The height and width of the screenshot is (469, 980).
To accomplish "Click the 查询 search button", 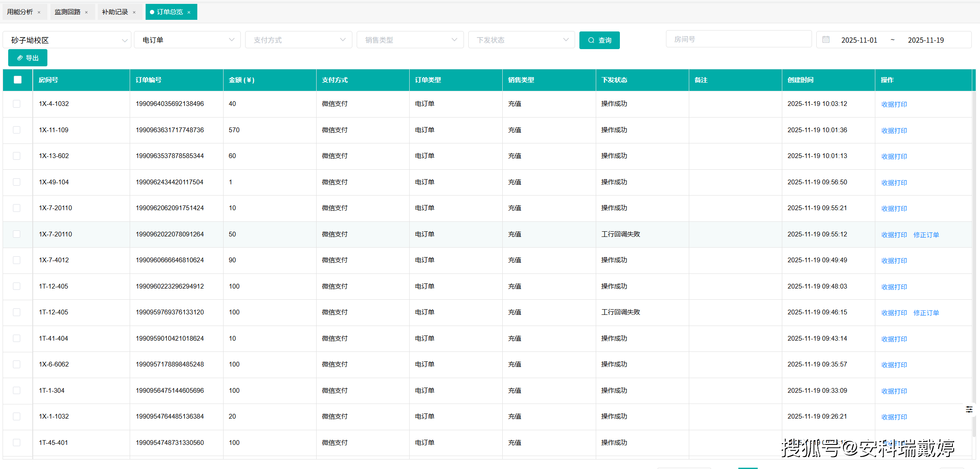I will (600, 40).
